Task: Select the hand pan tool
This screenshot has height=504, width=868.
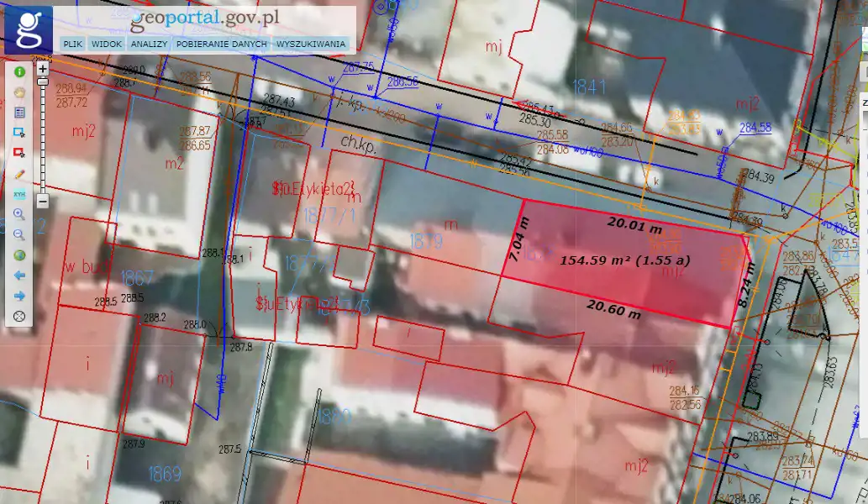Action: point(19,92)
